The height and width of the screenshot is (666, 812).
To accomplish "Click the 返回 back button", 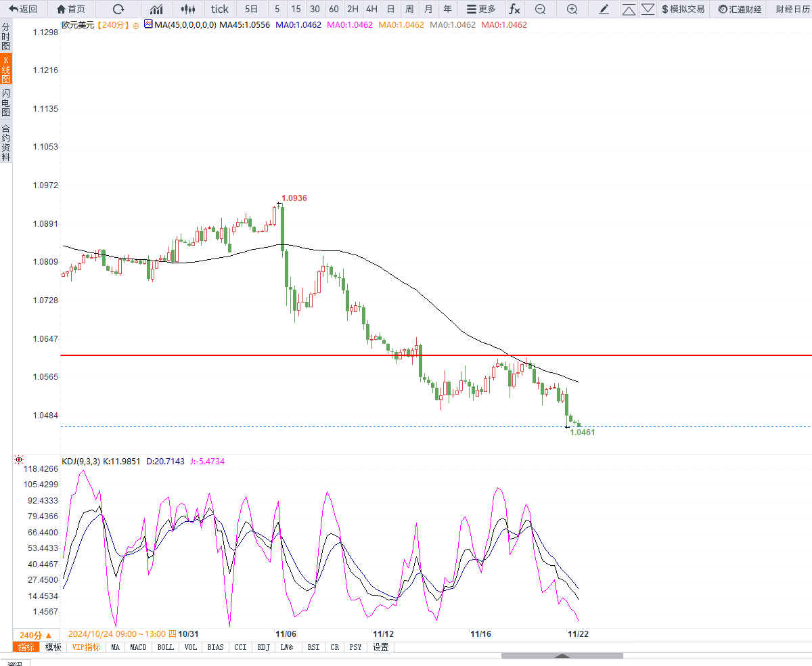I will [x=23, y=9].
